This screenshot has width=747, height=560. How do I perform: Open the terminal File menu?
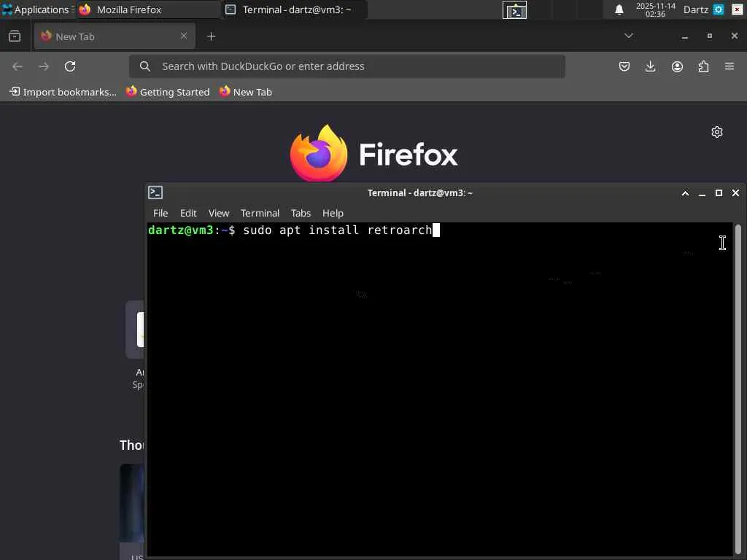[160, 213]
